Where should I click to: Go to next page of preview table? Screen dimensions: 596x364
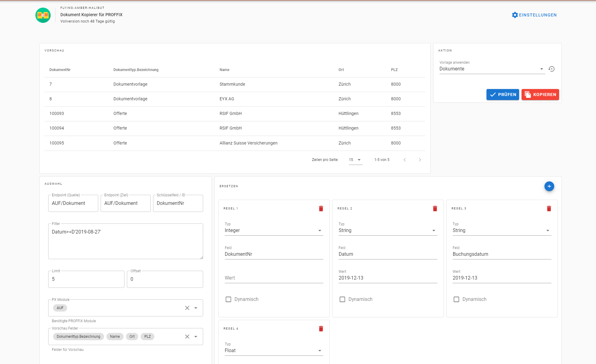click(x=420, y=160)
